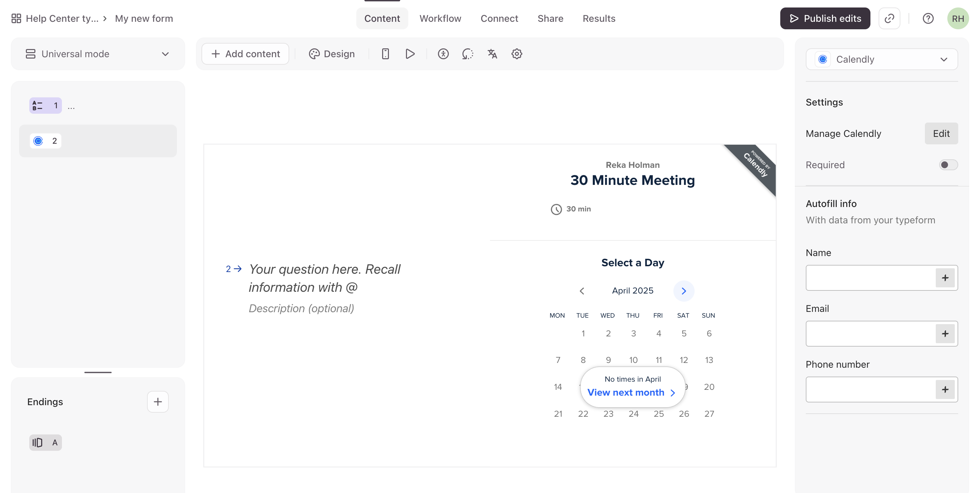This screenshot has height=493, width=980.
Task: Select ending screen A
Action: point(45,442)
